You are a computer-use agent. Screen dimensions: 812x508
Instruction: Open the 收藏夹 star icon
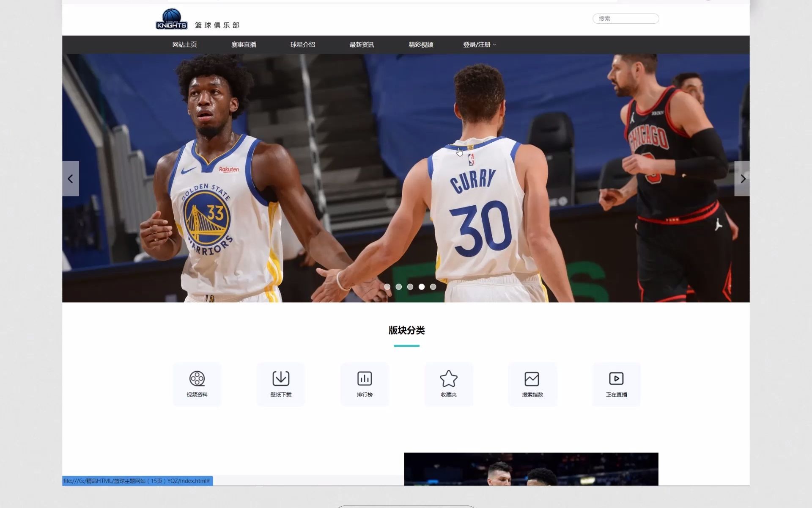click(x=449, y=378)
